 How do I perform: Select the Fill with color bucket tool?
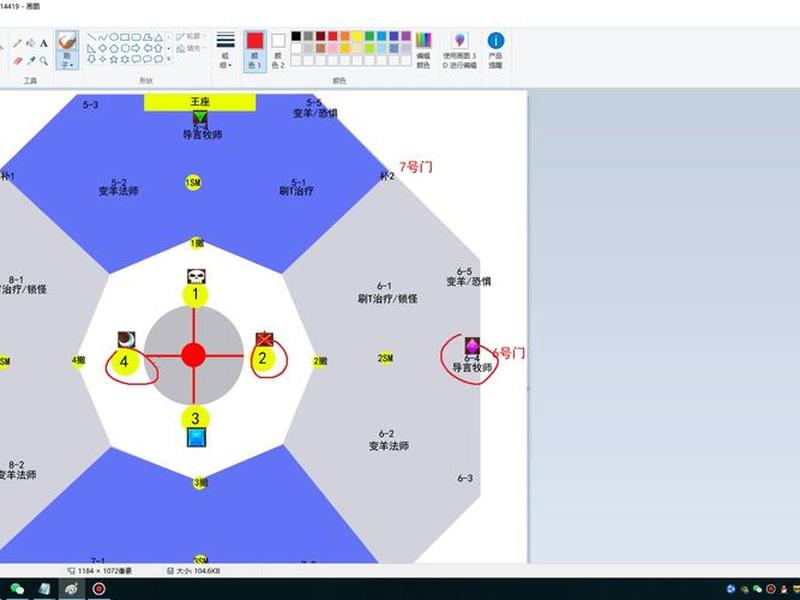coord(31,43)
